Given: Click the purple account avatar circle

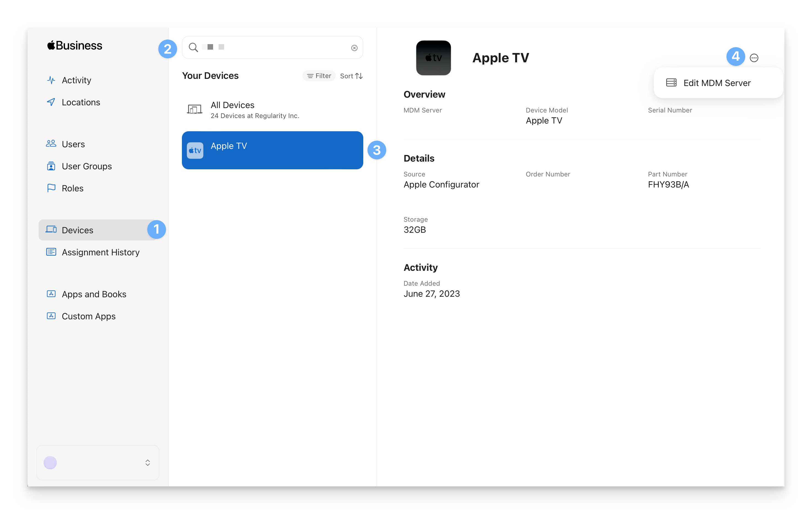Looking at the screenshot, I should pyautogui.click(x=50, y=463).
